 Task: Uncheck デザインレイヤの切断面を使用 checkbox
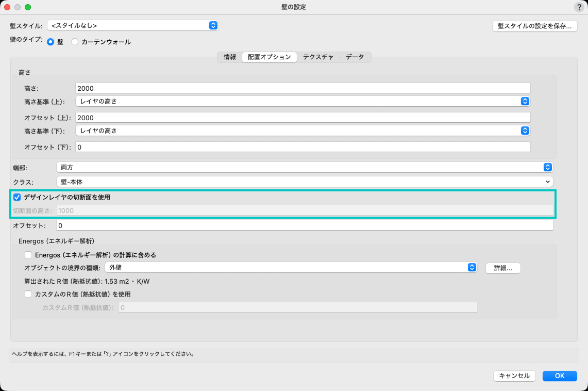click(x=17, y=197)
